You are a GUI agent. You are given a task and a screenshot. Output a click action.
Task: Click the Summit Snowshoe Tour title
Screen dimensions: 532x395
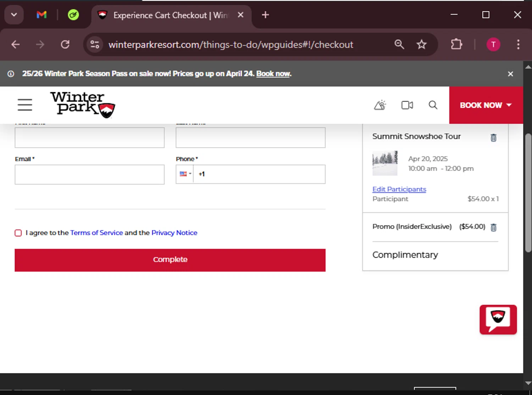click(416, 137)
